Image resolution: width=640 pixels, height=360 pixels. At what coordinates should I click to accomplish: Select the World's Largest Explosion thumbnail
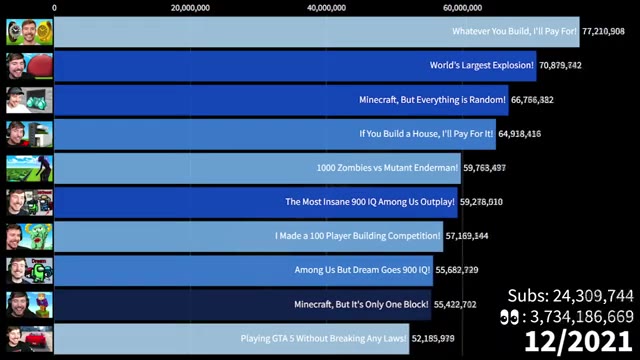click(29, 66)
